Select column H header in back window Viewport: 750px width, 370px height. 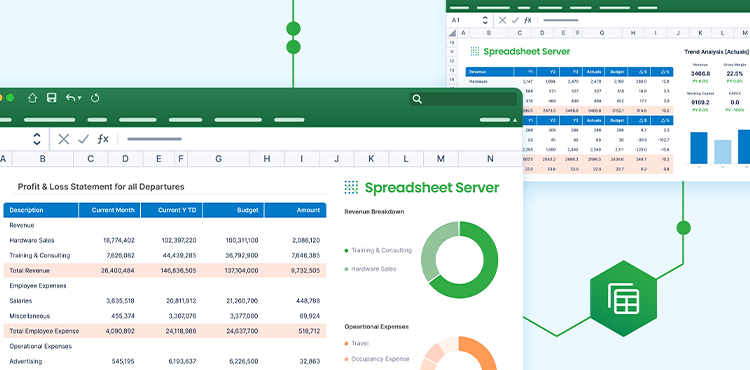pyautogui.click(x=633, y=33)
